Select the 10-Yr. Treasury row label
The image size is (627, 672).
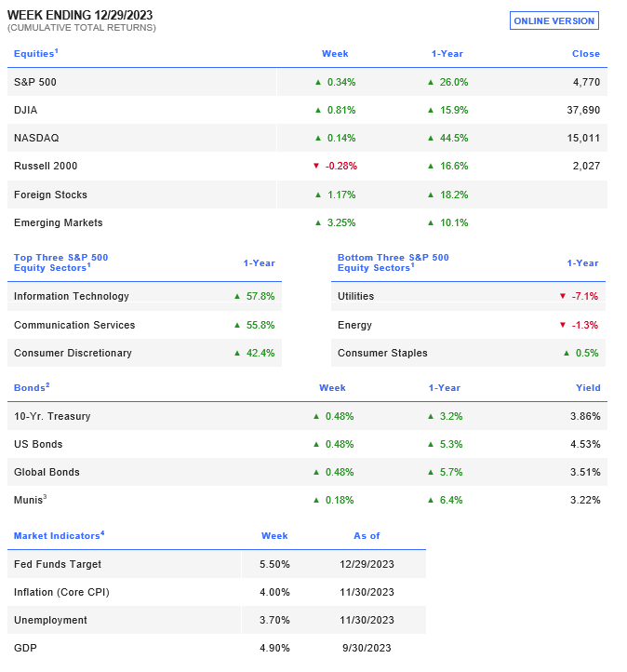point(52,416)
